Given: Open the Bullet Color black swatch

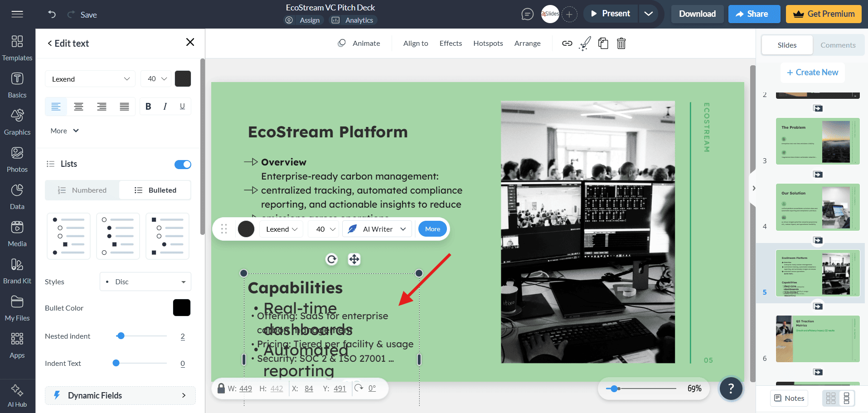Looking at the screenshot, I should (x=182, y=308).
